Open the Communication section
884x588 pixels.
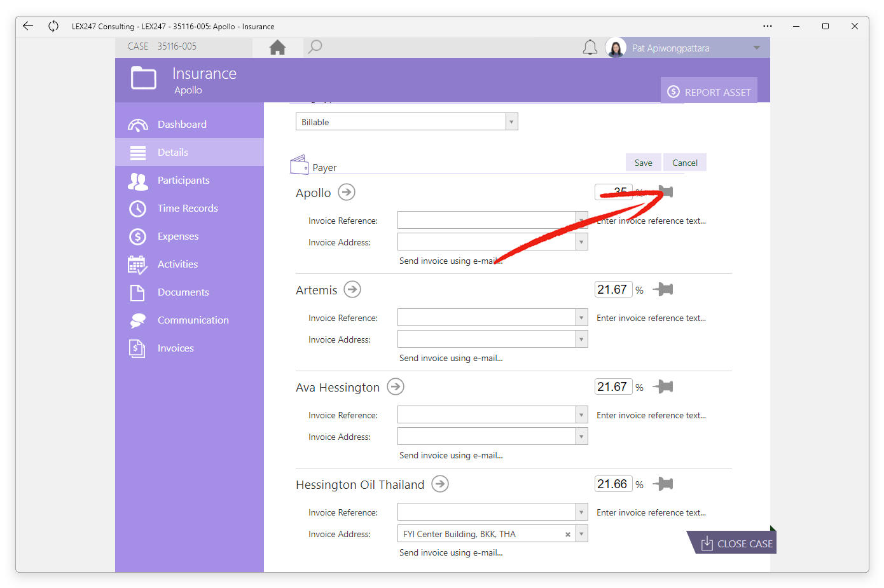[x=190, y=320]
